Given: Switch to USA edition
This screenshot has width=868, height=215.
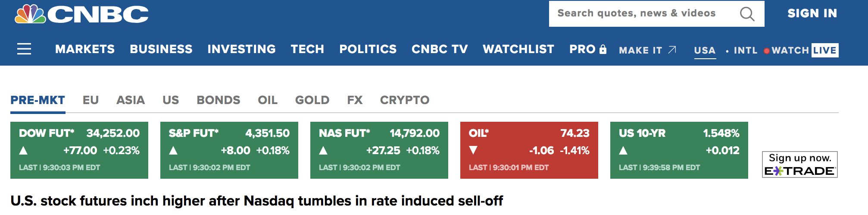Looking at the screenshot, I should pos(705,51).
